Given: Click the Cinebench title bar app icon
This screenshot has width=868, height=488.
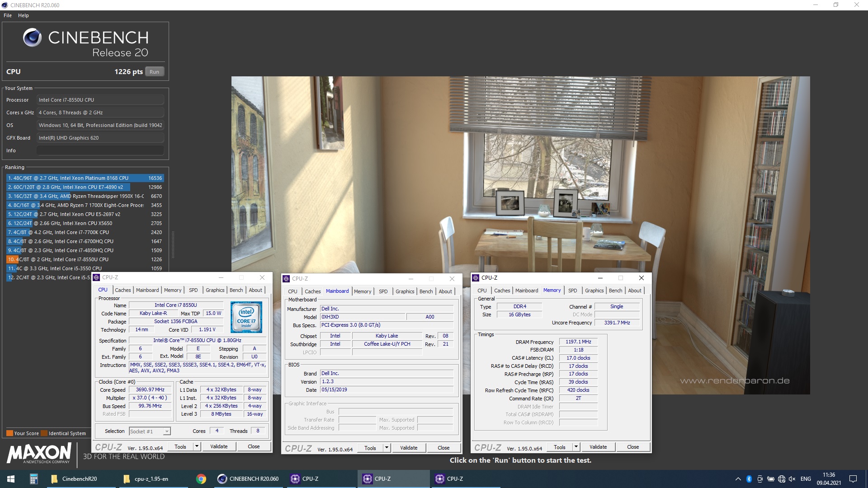Looking at the screenshot, I should 5,5.
